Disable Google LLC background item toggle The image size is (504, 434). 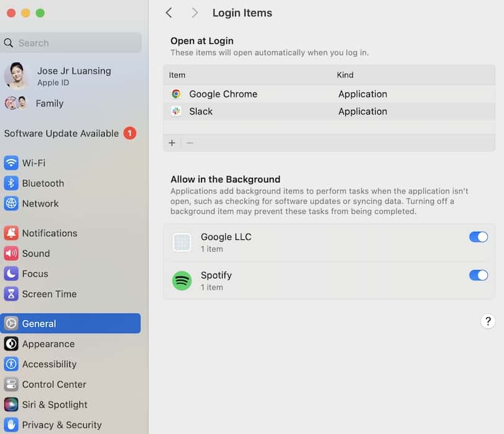click(478, 237)
